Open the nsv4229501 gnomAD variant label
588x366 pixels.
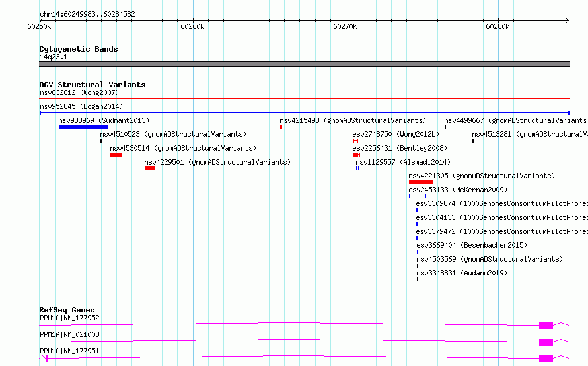217,162
